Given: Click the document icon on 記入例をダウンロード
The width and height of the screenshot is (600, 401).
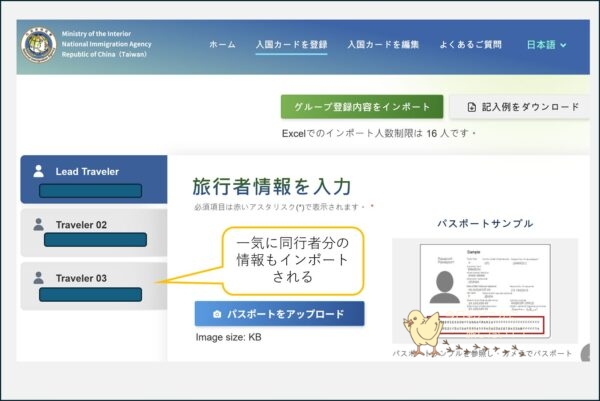Looking at the screenshot, I should [x=469, y=107].
